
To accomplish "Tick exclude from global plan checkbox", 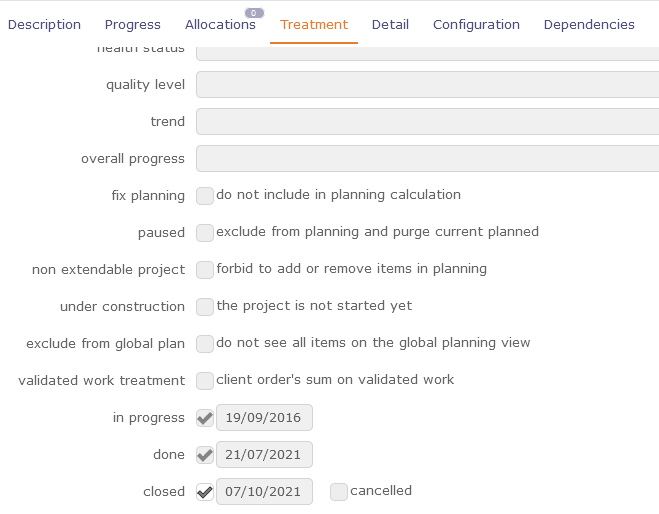I will point(205,344).
